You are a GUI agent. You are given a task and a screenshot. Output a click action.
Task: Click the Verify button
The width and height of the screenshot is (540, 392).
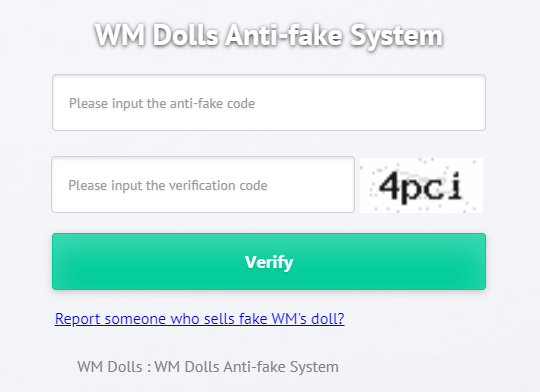pos(269,261)
